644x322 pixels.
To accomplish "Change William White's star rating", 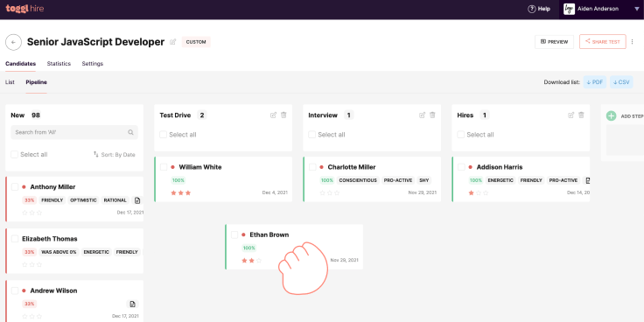I will (x=181, y=192).
